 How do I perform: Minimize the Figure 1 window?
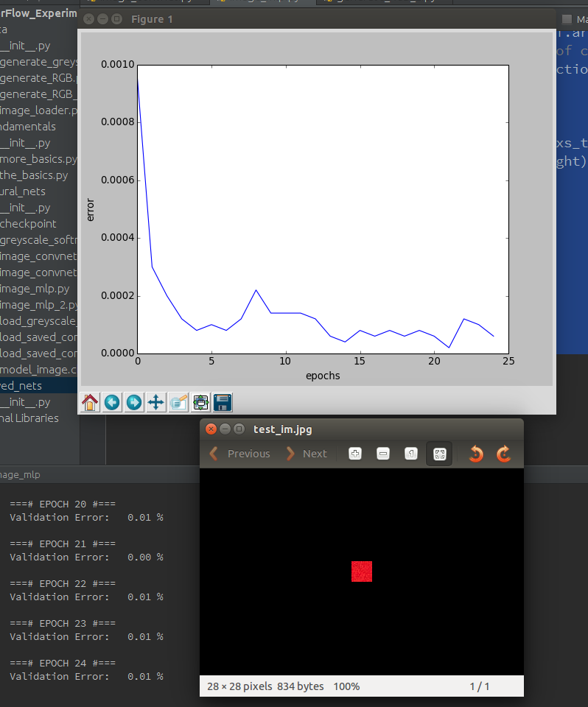[x=103, y=19]
